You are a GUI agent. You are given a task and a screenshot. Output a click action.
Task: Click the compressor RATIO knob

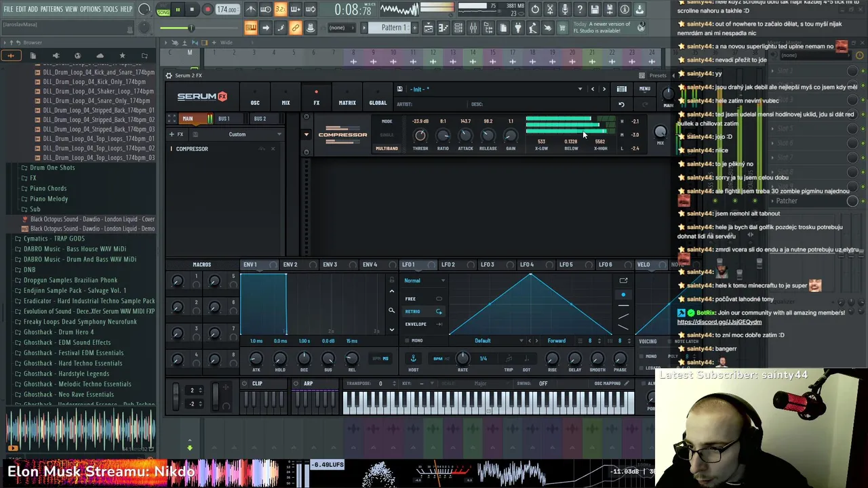443,136
